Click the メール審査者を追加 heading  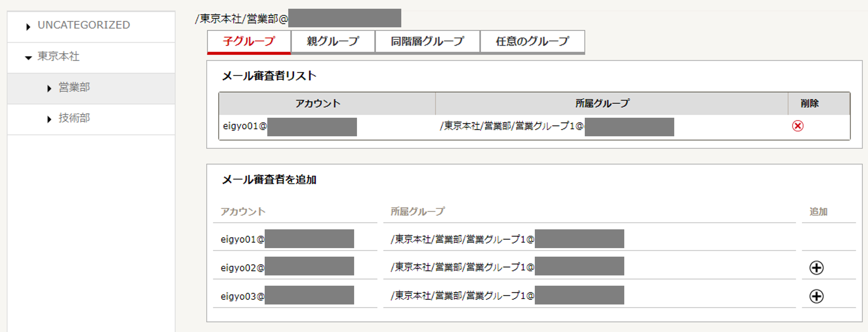269,180
